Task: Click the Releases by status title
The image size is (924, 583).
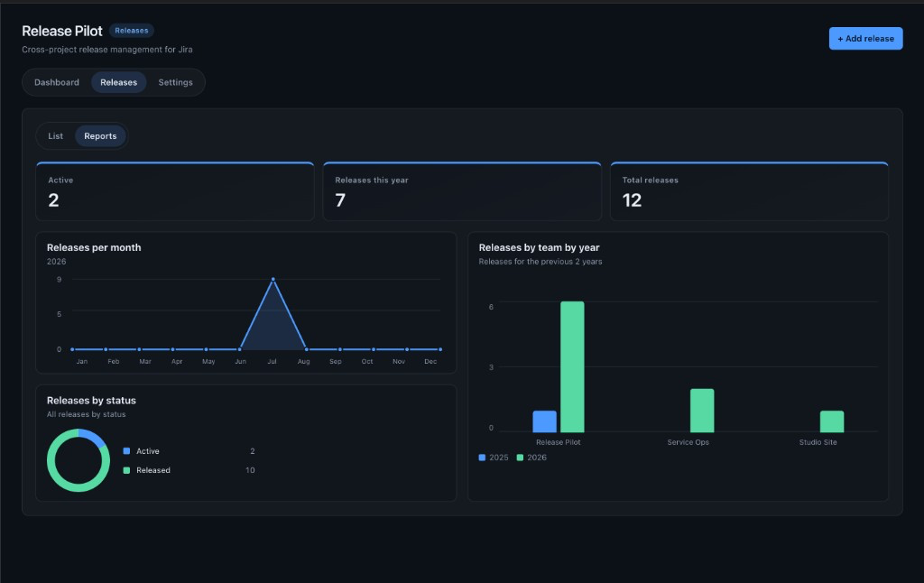Action: coord(91,401)
